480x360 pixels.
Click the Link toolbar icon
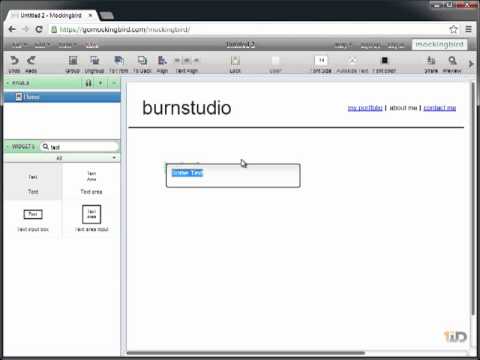(x=275, y=60)
